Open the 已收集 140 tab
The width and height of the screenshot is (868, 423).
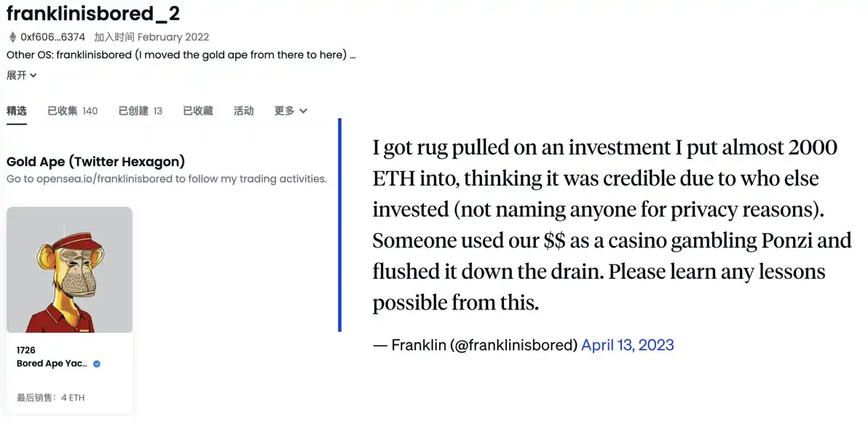[x=72, y=111]
